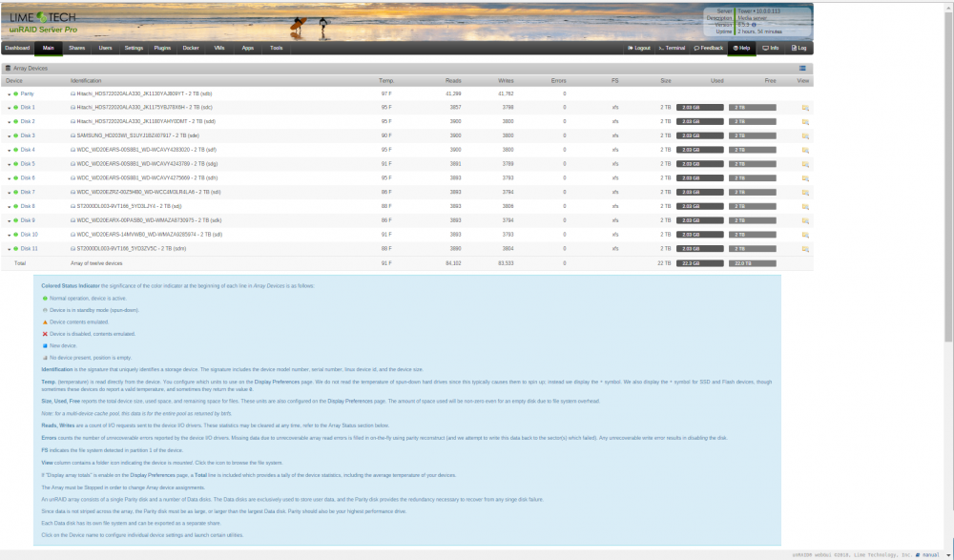Expand the arrow beside Parity
Screen dimensions: 954x560
(x=10, y=94)
